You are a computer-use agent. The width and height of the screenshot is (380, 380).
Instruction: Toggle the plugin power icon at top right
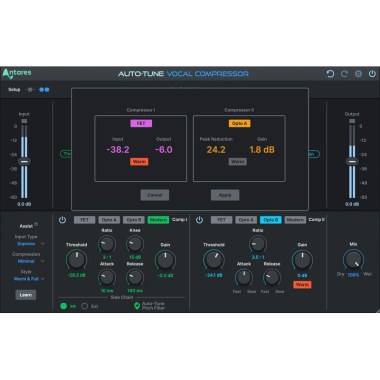[x=372, y=73]
